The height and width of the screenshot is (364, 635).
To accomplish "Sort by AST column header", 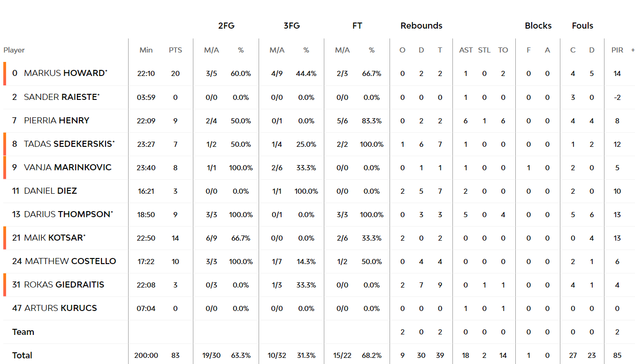I will pyautogui.click(x=466, y=50).
